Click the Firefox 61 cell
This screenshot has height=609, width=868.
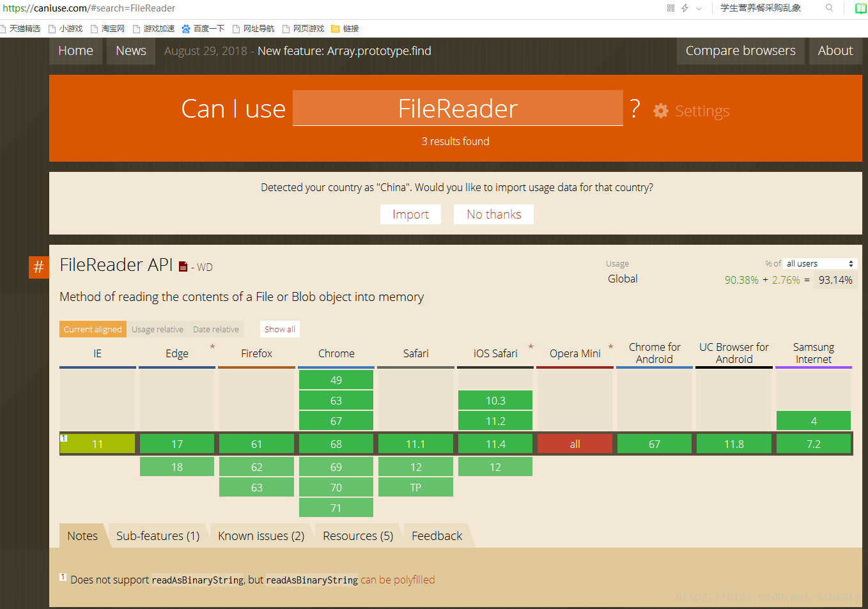tap(256, 443)
